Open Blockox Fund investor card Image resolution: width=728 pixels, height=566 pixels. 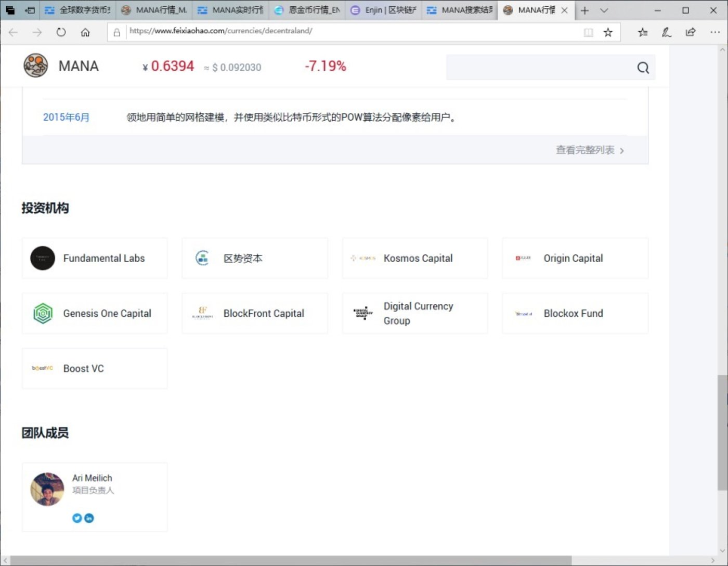(x=575, y=313)
